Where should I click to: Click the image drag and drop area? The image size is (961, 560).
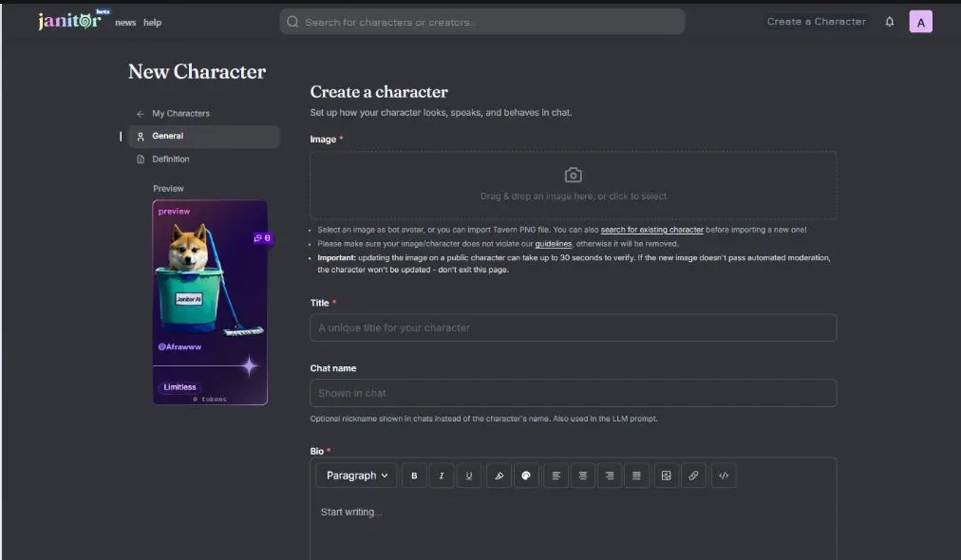click(573, 185)
